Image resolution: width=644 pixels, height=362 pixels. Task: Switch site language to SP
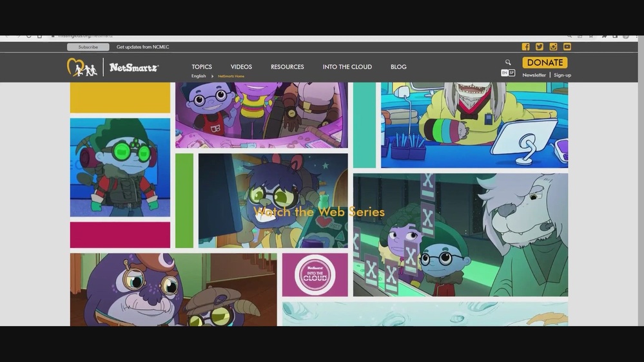[512, 73]
